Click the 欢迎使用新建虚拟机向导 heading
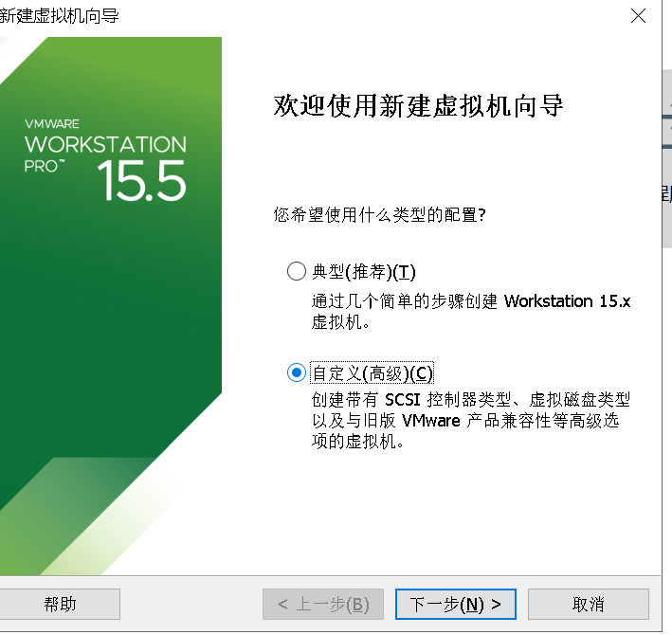The height and width of the screenshot is (635, 672). 418,105
